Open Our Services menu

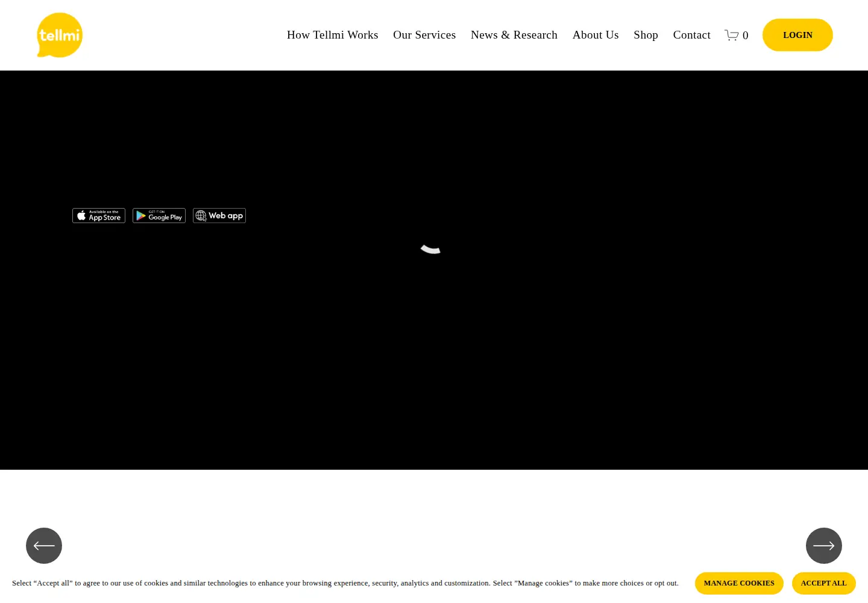424,35
